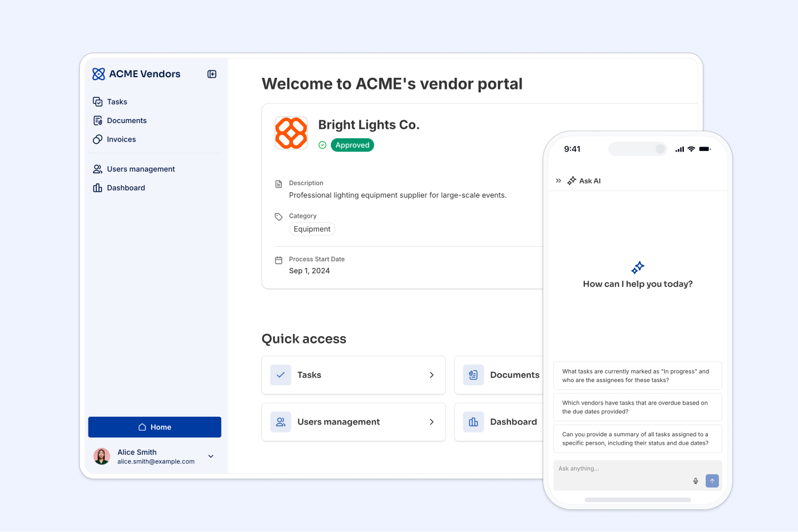
Task: Click the Quick access heading
Action: 304,339
